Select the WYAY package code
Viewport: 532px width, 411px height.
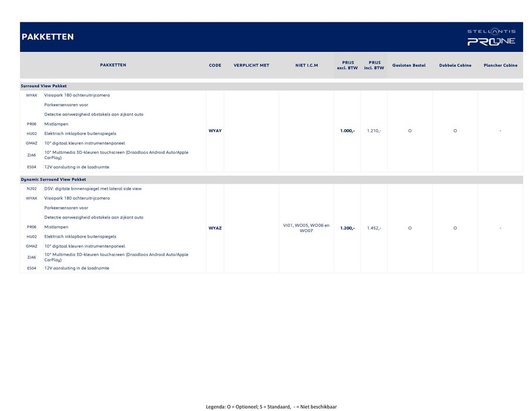(215, 131)
